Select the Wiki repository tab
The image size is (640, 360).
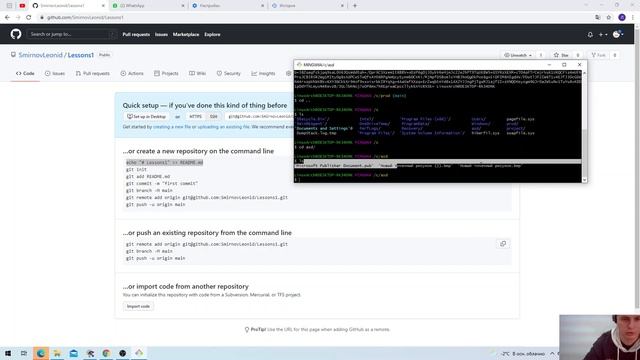pyautogui.click(x=198, y=73)
